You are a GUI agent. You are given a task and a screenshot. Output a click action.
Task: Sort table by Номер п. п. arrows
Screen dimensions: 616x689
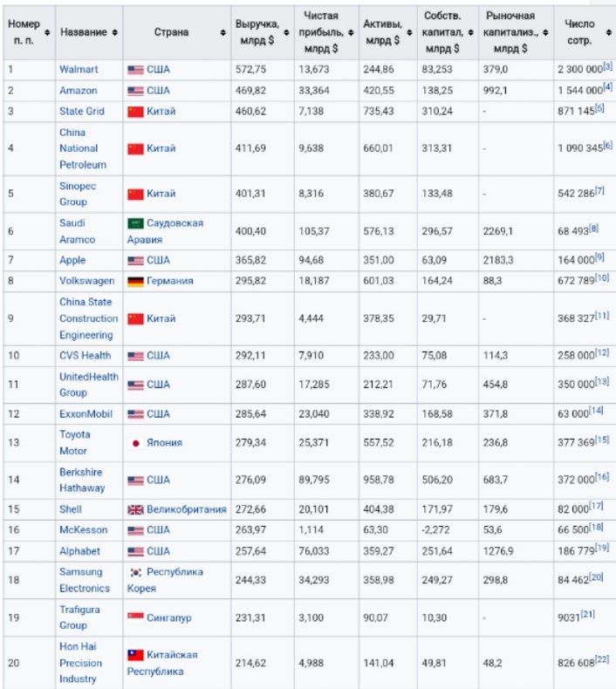[x=47, y=32]
